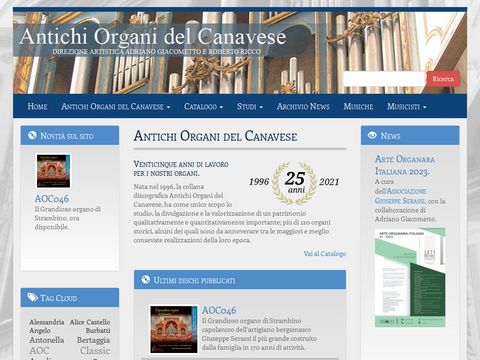The height and width of the screenshot is (360, 480).
Task: Focus the search input field in header
Action: click(385, 79)
